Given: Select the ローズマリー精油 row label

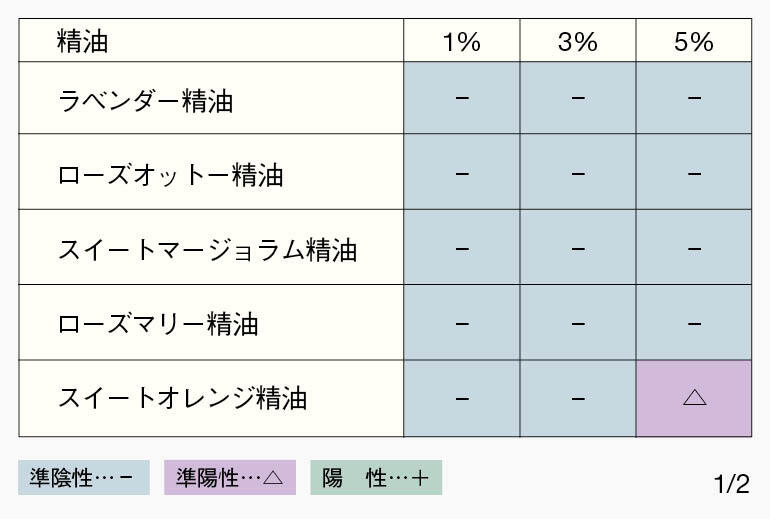Looking at the screenshot, I should point(158,324).
